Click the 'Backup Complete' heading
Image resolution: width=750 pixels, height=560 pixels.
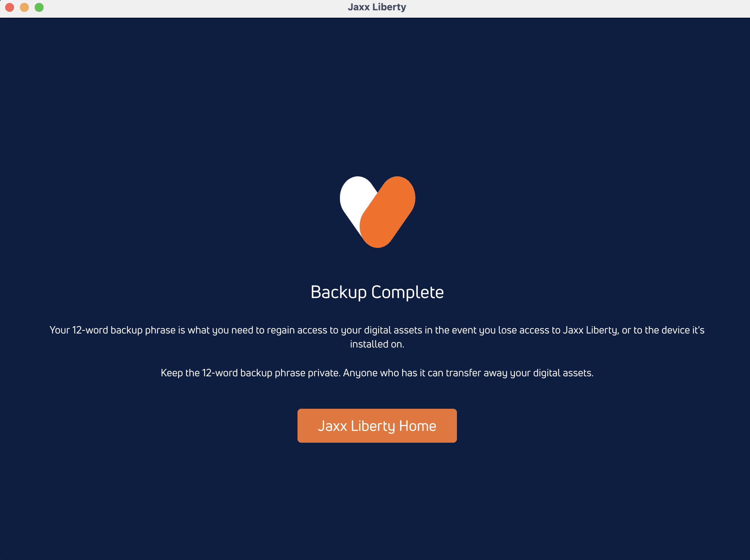[x=377, y=292]
